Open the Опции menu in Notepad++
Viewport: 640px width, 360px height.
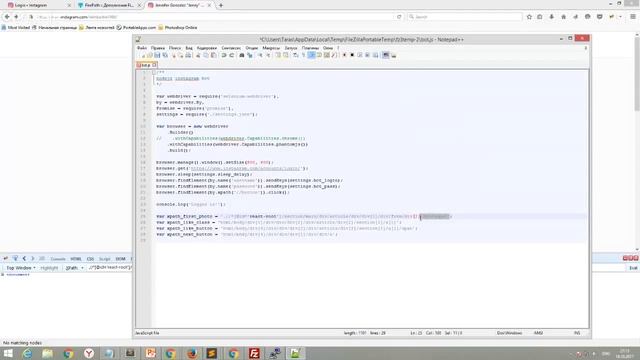[252, 48]
